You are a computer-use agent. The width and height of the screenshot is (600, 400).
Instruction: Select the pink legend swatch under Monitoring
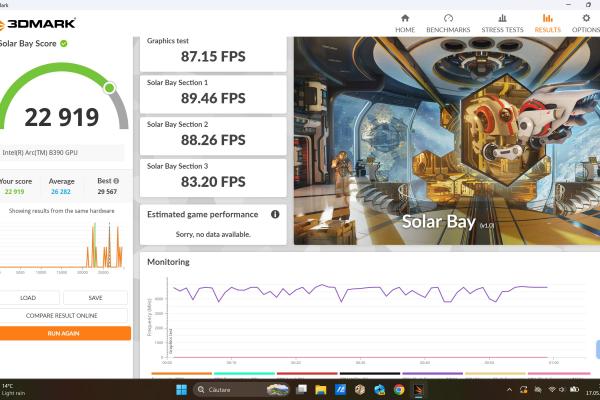[559, 374]
